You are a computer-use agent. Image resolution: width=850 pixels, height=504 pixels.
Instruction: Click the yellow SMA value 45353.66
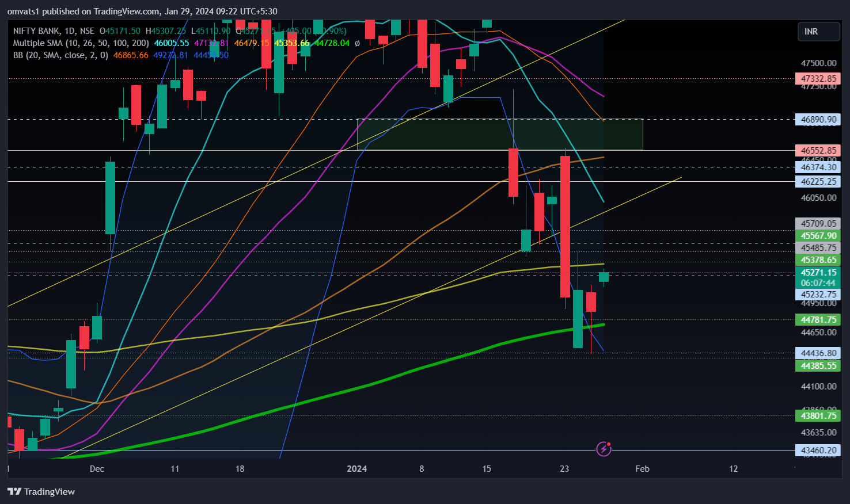click(291, 43)
